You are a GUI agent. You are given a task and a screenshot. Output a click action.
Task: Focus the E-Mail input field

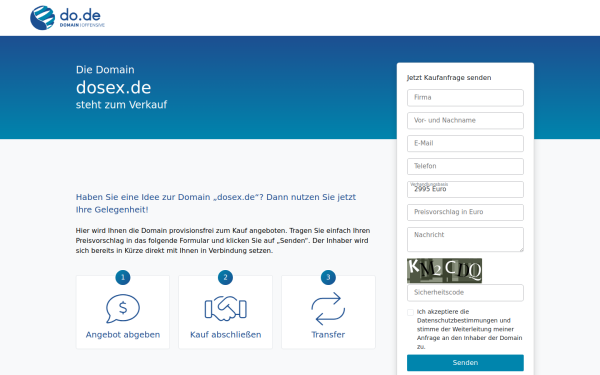(x=465, y=143)
